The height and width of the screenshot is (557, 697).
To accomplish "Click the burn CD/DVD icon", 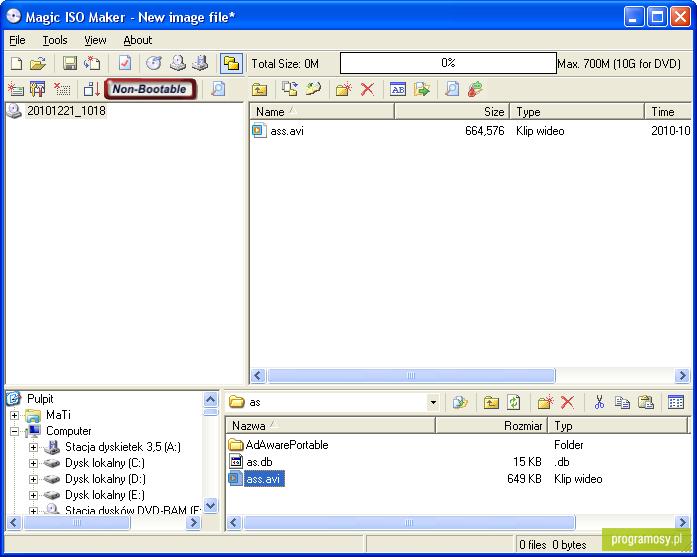I will tap(154, 64).
